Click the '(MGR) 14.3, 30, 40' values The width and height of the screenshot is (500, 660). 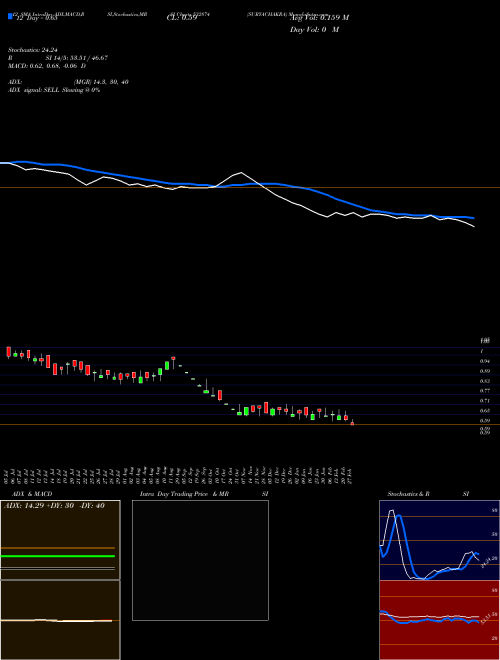coord(101,82)
